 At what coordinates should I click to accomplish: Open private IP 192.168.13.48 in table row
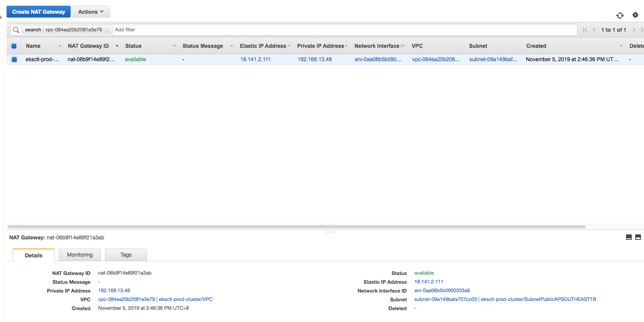[x=314, y=59]
